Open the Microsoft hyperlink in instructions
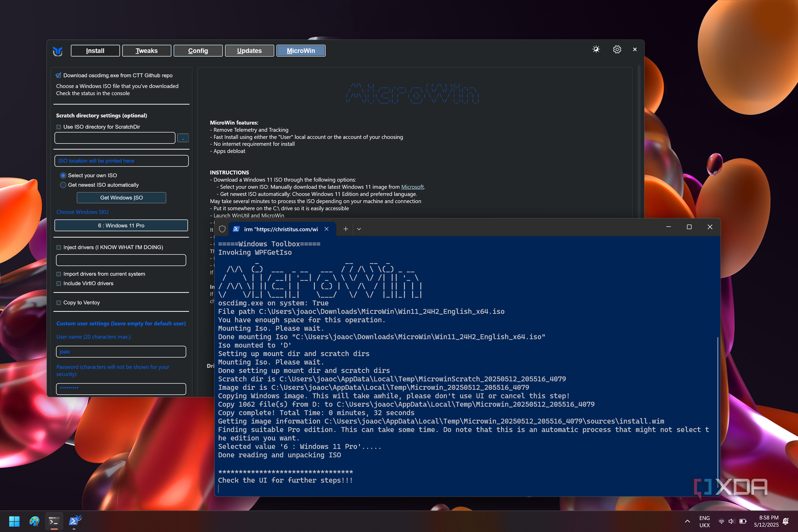Screen dimensions: 798x532 pos(413,187)
